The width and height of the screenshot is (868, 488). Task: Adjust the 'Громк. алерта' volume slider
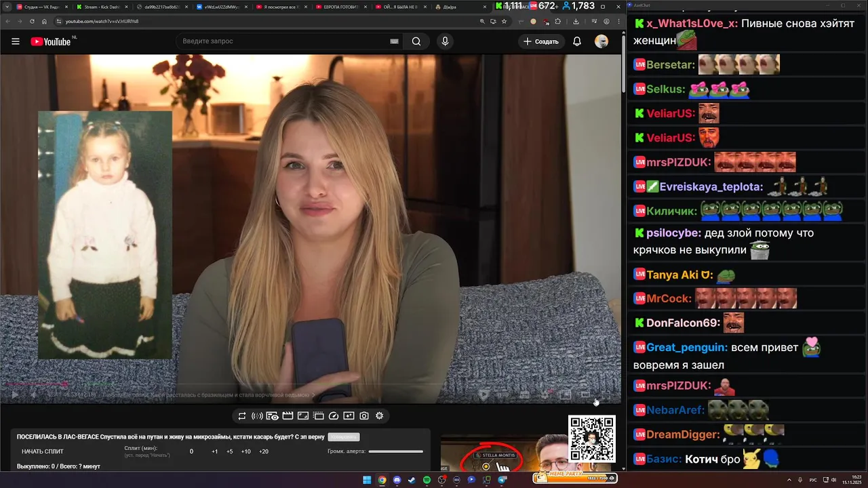pyautogui.click(x=395, y=451)
